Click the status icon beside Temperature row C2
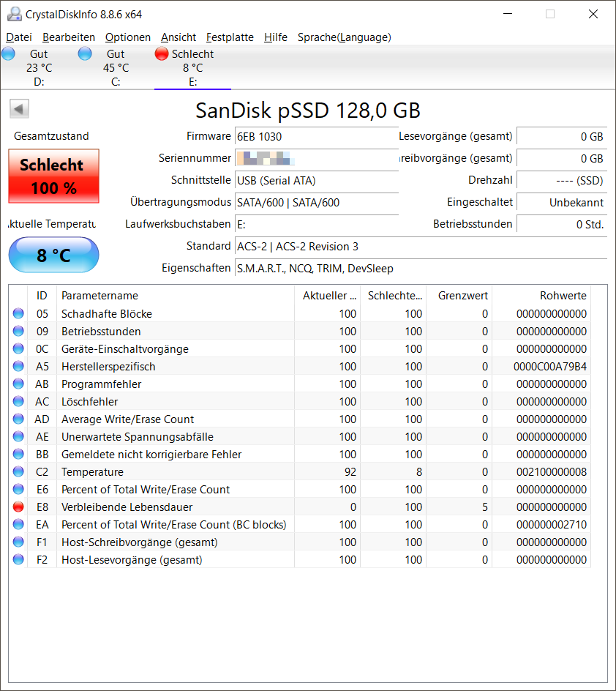This screenshot has width=616, height=691. click(18, 471)
